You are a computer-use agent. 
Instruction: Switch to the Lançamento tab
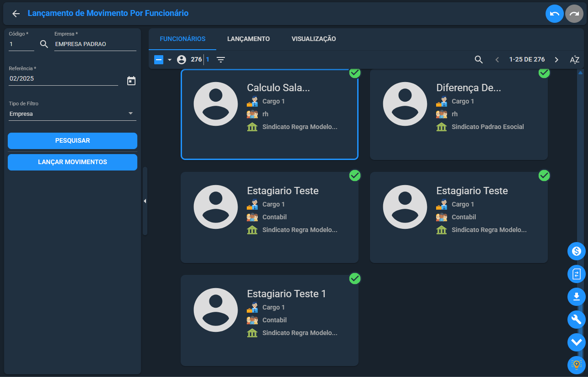pyautogui.click(x=249, y=39)
